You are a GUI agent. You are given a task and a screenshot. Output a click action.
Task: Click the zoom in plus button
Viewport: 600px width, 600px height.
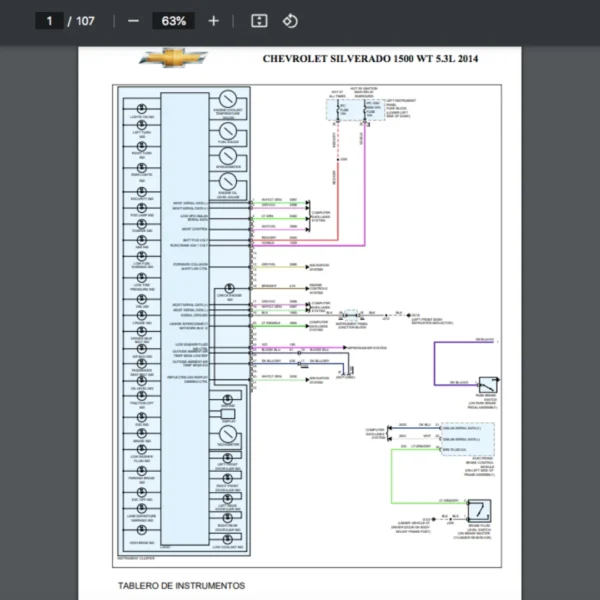coord(213,21)
